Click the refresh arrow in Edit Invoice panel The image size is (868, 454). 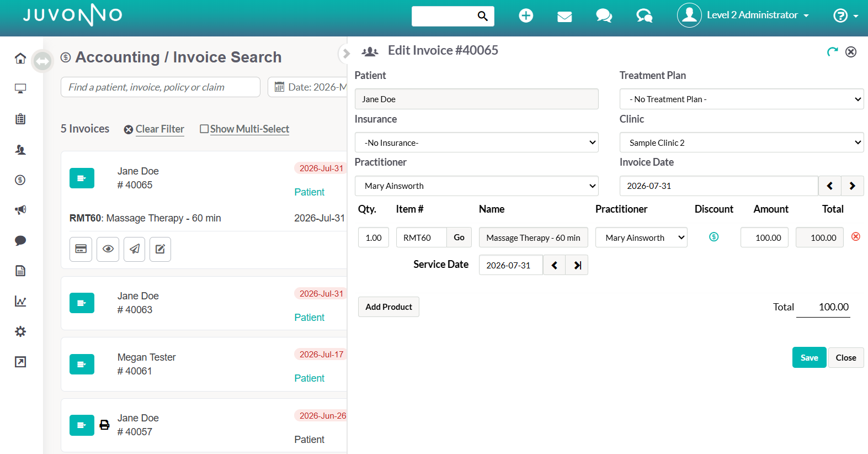(x=832, y=52)
